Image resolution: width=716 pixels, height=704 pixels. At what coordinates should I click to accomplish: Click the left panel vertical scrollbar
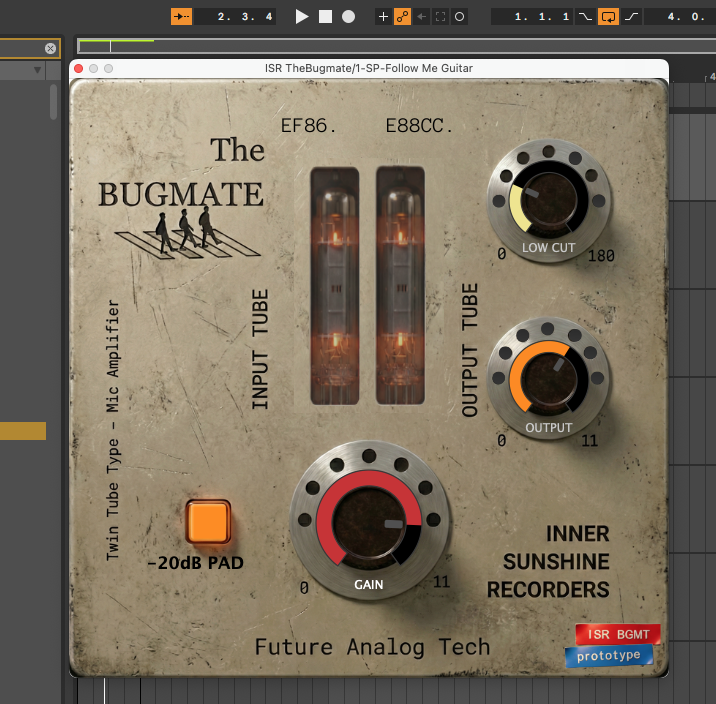click(53, 101)
